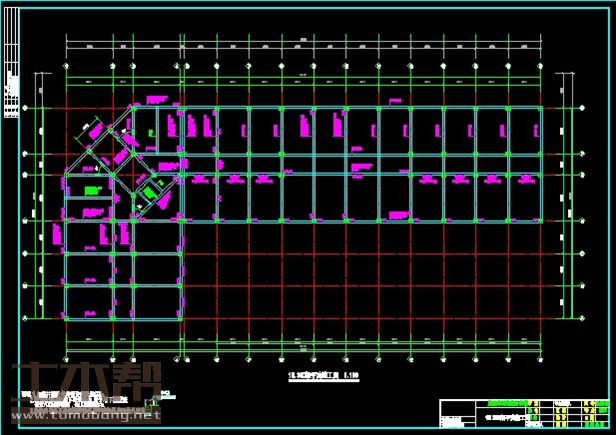Click the revision strip in the top-left corner

pos(12,60)
